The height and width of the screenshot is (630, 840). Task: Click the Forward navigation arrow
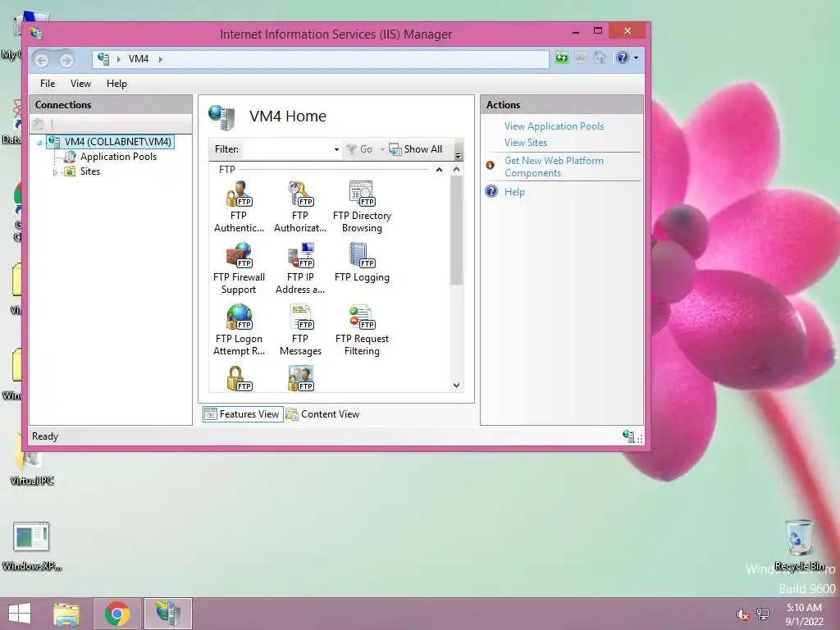[66, 60]
